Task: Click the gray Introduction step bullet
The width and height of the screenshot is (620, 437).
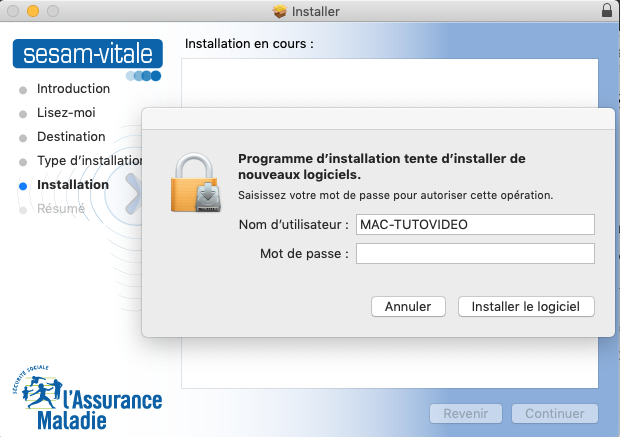Action: click(23, 90)
